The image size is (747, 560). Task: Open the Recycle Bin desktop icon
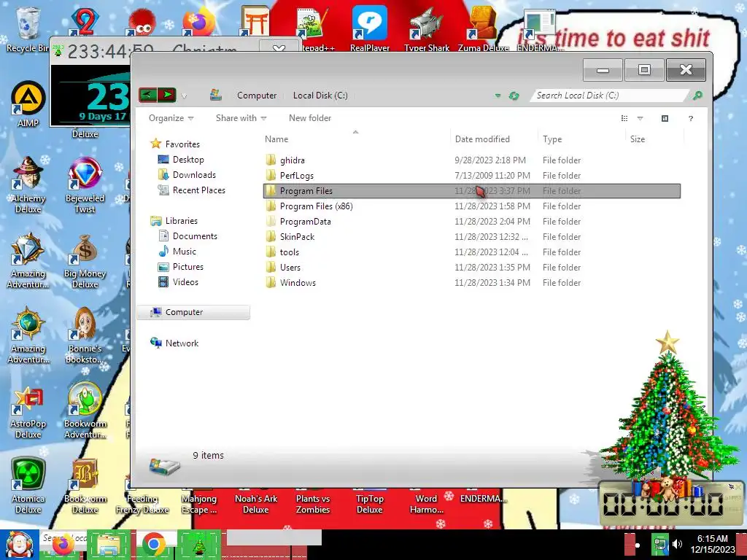tap(28, 28)
